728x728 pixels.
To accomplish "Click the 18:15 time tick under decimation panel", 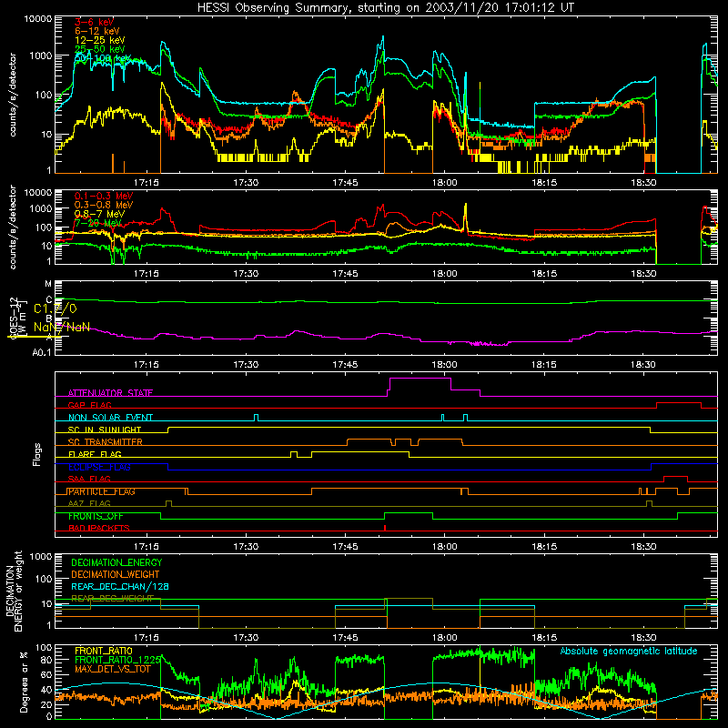I will 544,638.
